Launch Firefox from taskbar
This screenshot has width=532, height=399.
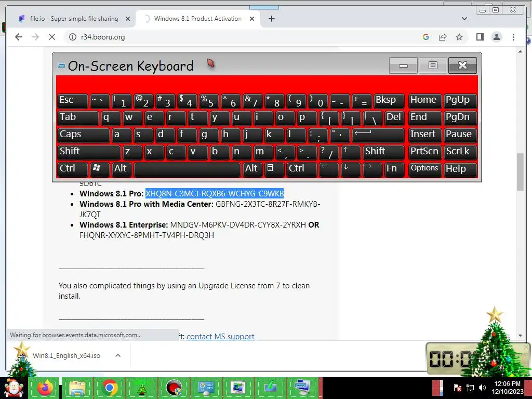[x=45, y=388]
